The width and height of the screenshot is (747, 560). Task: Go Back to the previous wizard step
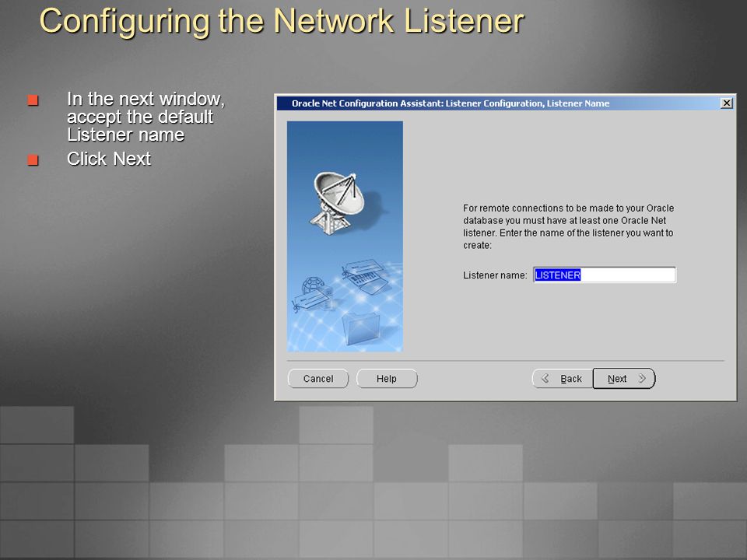(x=563, y=379)
